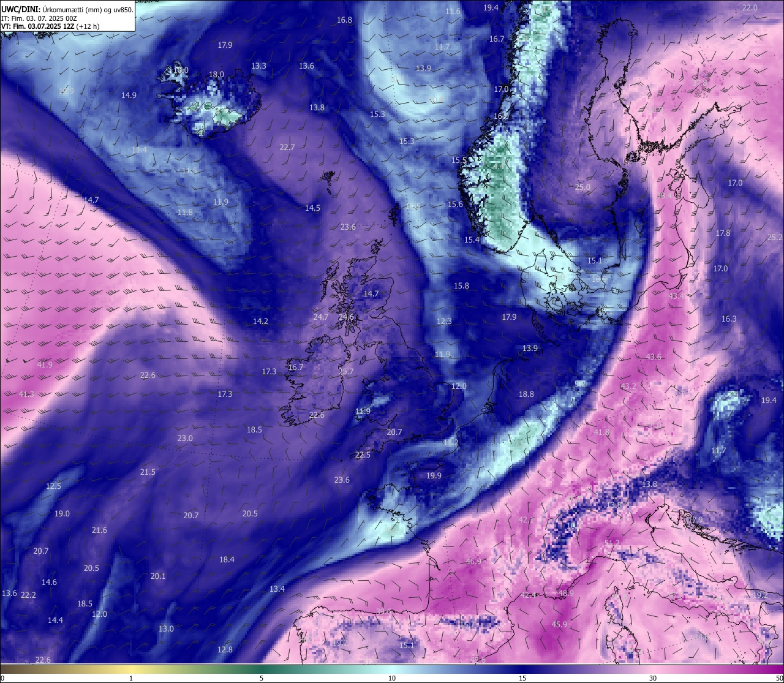Click the 16.3 value at right edge

tap(729, 319)
